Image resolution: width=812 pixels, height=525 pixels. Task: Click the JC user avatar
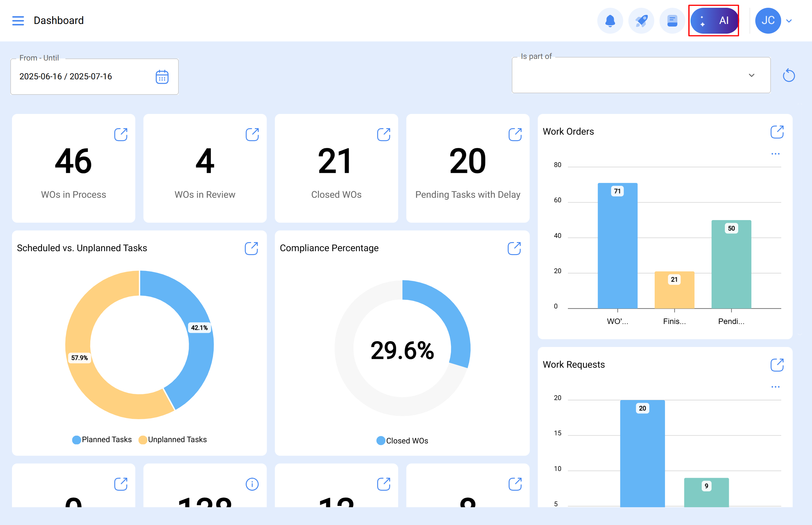768,21
